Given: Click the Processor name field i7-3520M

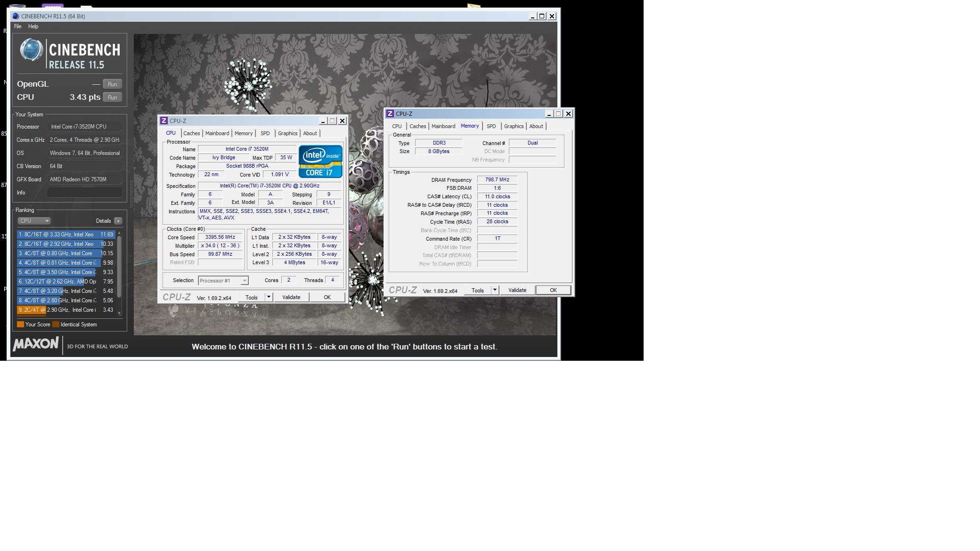Looking at the screenshot, I should click(85, 127).
